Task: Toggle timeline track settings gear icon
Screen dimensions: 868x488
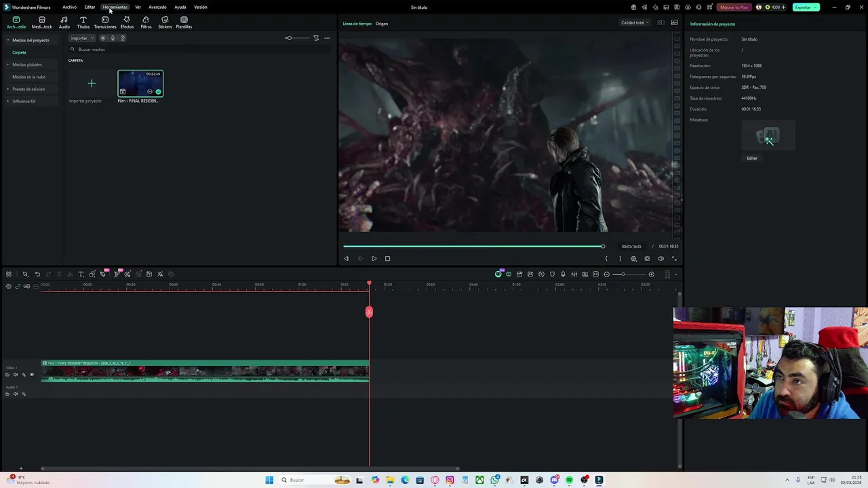Action: [9, 286]
